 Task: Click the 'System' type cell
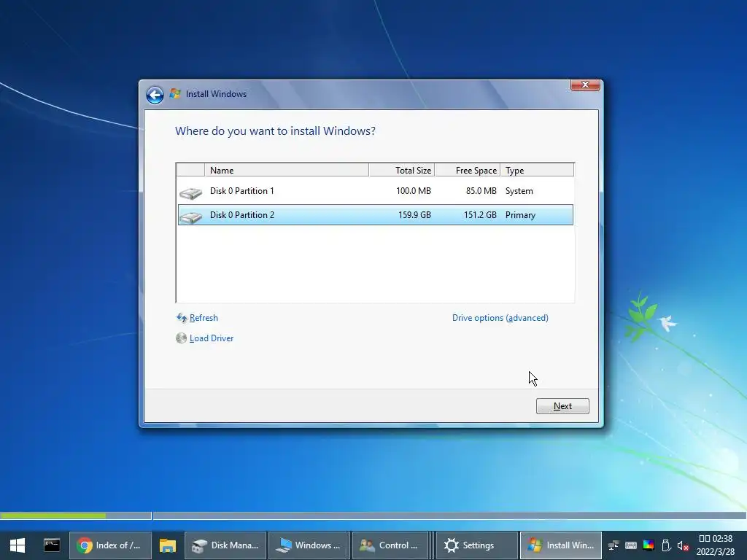click(519, 191)
